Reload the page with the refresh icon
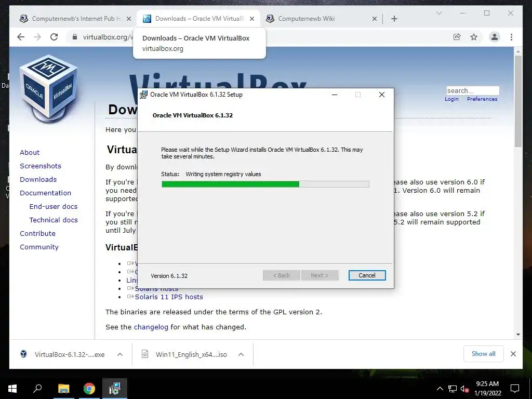 54,37
